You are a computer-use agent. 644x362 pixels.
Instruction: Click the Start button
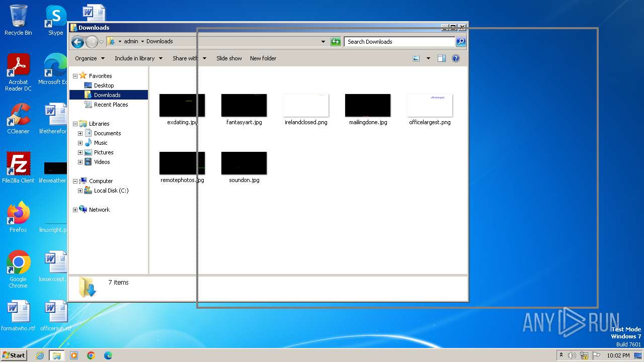point(14,355)
